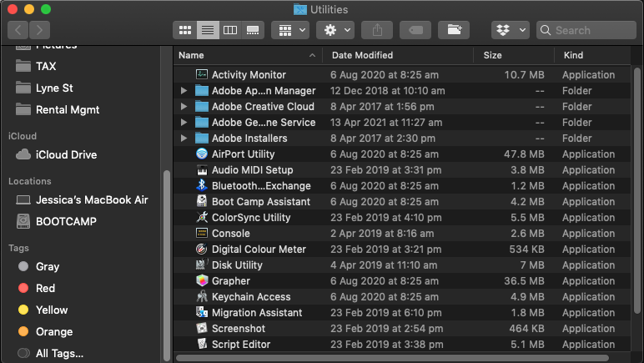Image resolution: width=644 pixels, height=363 pixels.
Task: Click the date 2 Apr 2019 at 8:16 am
Action: tap(382, 234)
